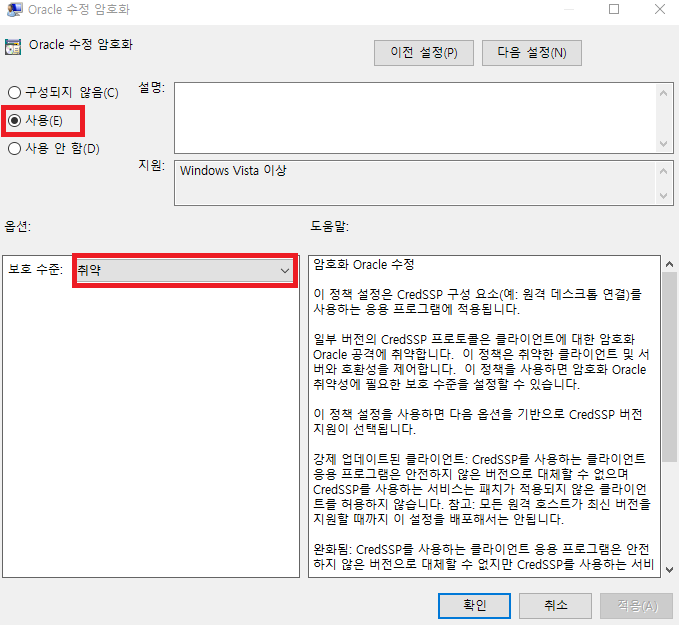Click the 설명 box scroll up arrow
Screen dimensions: 679x625
pos(663,93)
